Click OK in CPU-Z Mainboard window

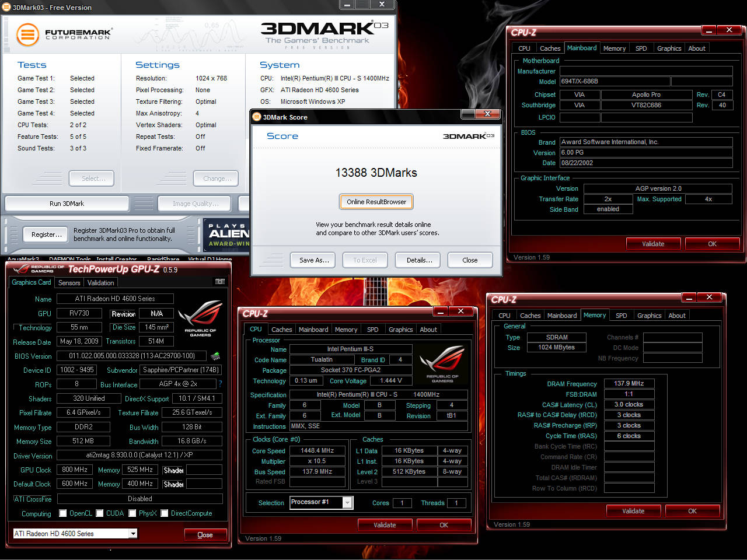coord(712,244)
